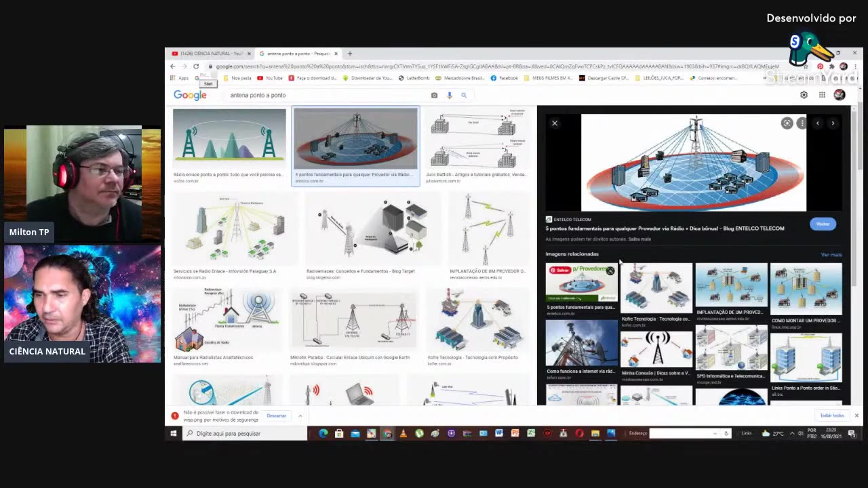Open Microsoft Edge from taskbar
This screenshot has height=488, width=868.
tap(323, 433)
